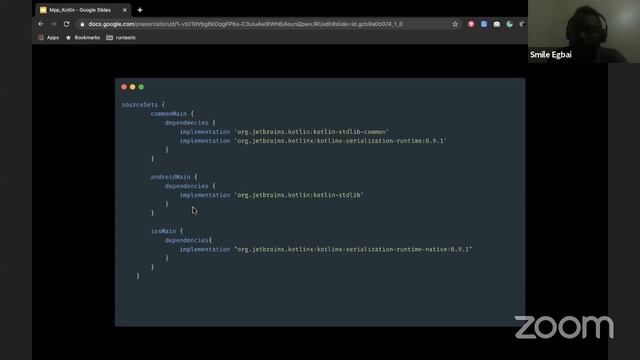
Task: Click 'dependencies' under commonMain
Action: 187,123
